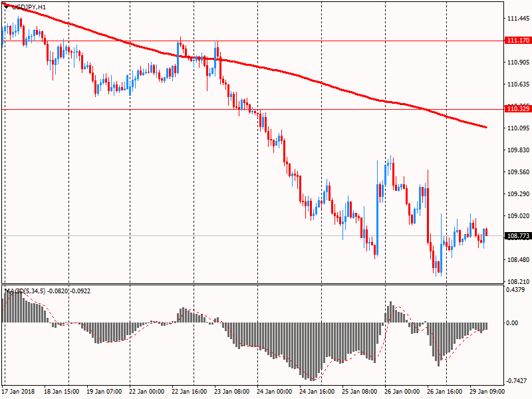
Task: Click time axis label 26 Jan 16:00
Action: (444, 391)
